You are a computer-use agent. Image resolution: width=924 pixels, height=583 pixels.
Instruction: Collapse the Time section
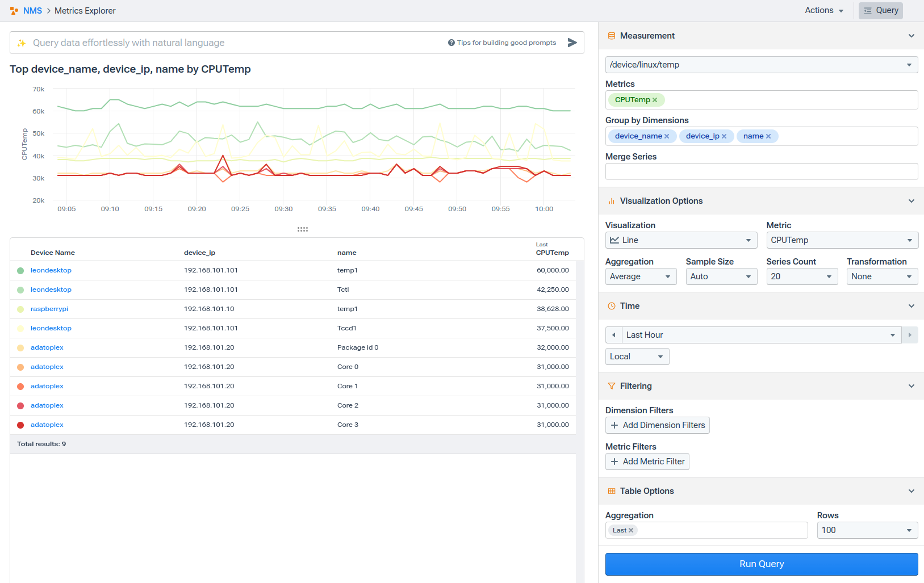(912, 306)
